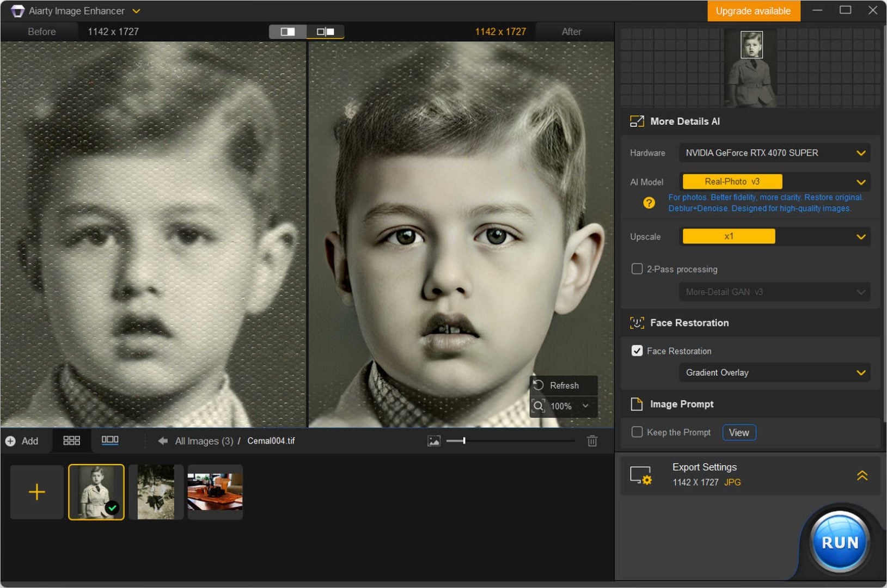Expand the Export Settings panel
Viewport: 887px width, 588px height.
(861, 475)
